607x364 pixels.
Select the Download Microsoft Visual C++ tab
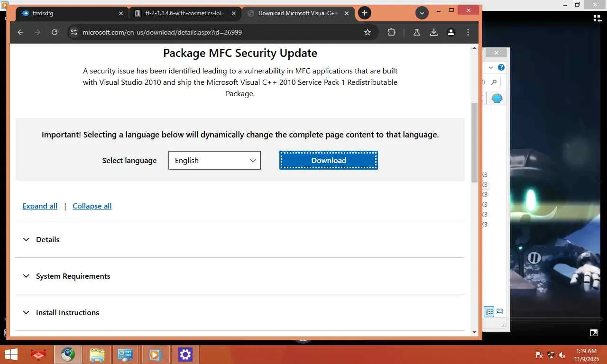click(298, 13)
